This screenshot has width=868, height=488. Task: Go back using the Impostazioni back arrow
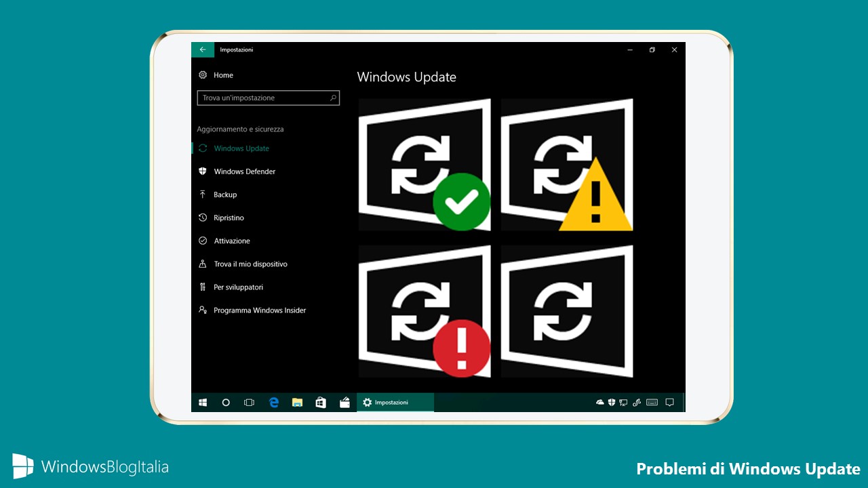tap(203, 49)
